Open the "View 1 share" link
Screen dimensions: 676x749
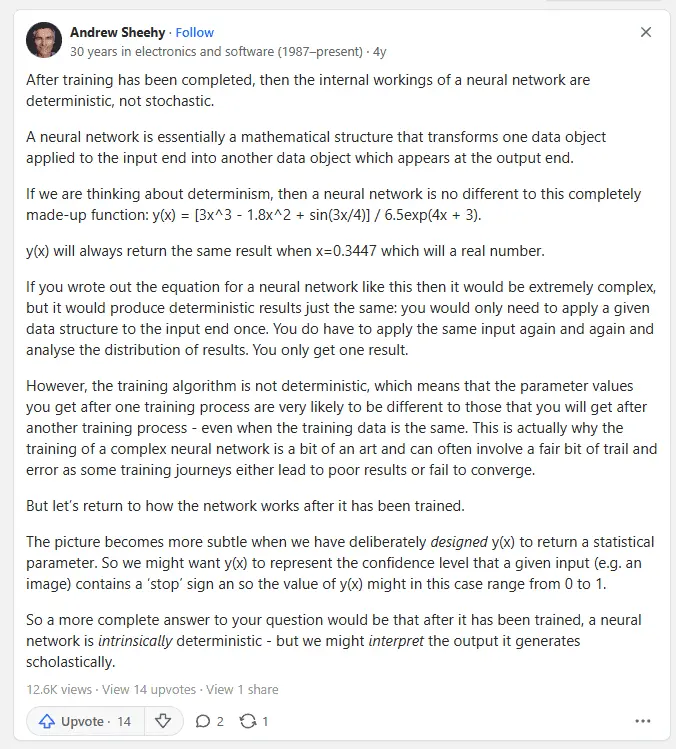(242, 689)
